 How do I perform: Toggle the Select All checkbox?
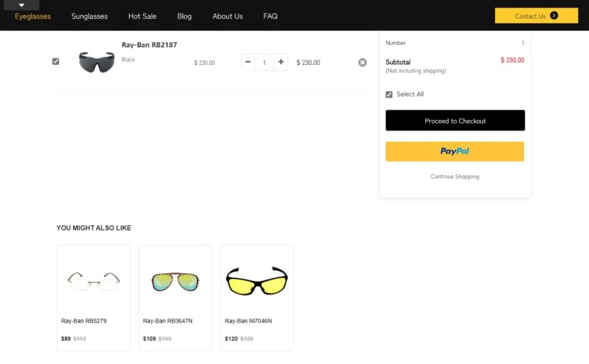tap(389, 94)
